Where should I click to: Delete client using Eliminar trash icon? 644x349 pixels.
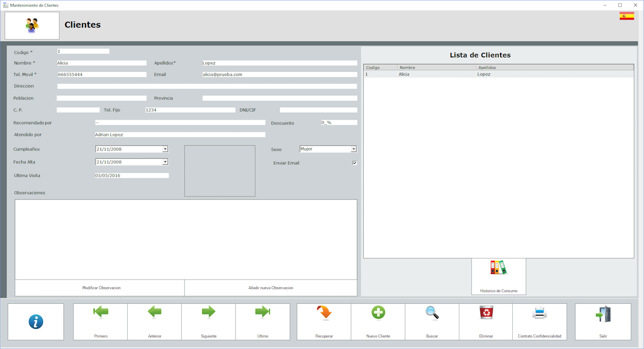(x=486, y=321)
